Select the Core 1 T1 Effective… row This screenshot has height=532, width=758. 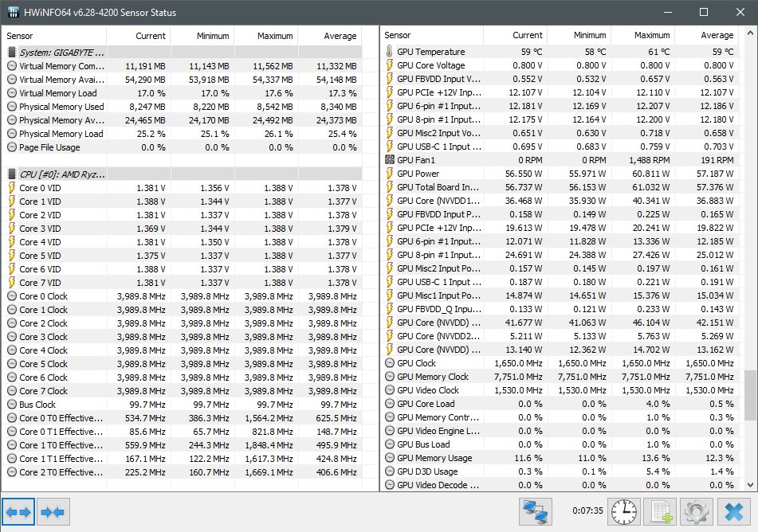coord(182,458)
